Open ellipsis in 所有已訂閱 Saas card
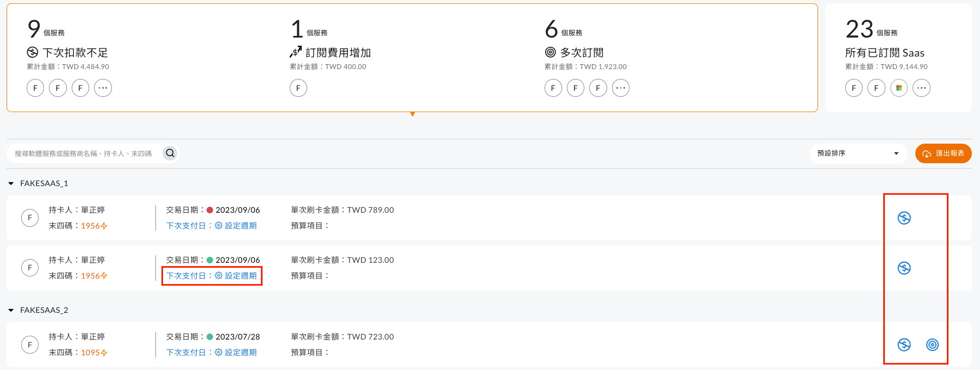 coord(921,88)
